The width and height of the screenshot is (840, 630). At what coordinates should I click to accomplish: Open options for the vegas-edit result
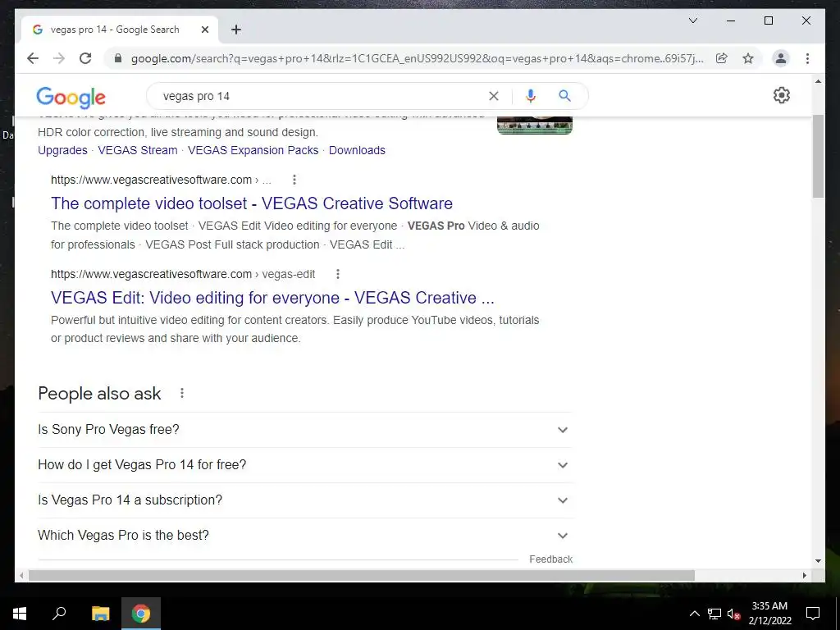pyautogui.click(x=337, y=274)
